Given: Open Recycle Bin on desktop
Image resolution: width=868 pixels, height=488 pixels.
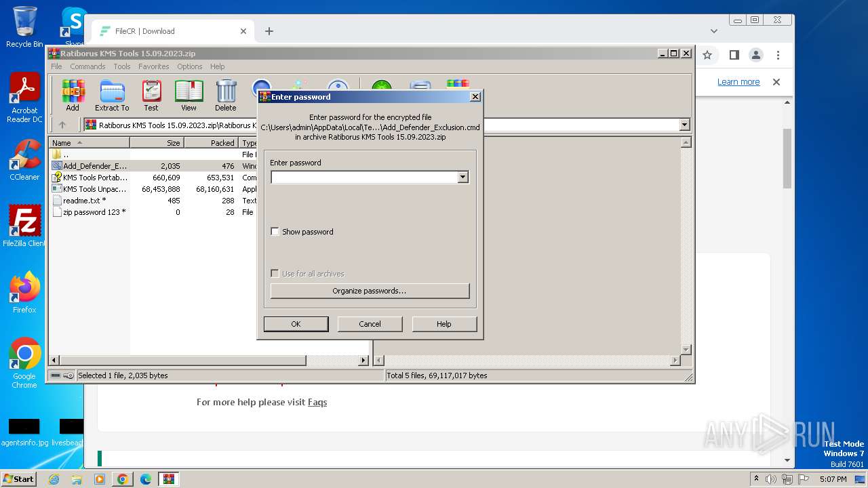Looking at the screenshot, I should [x=24, y=27].
